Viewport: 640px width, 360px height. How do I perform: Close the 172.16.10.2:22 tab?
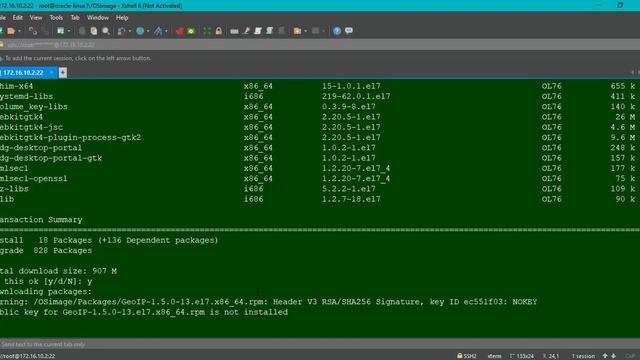pyautogui.click(x=52, y=73)
